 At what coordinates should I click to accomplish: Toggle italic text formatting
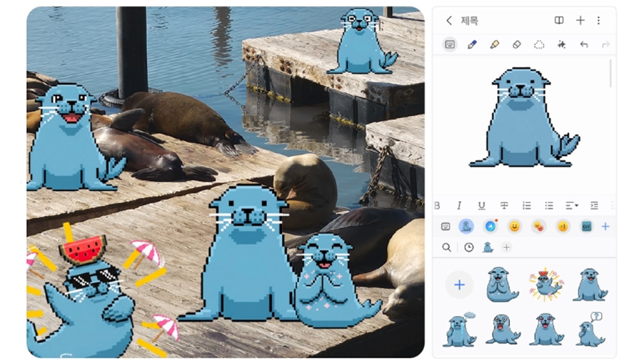(459, 205)
